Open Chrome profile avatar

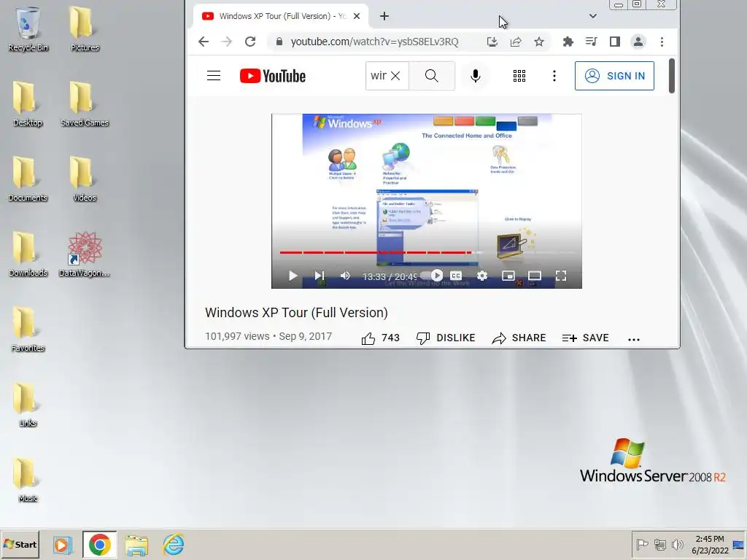(x=638, y=42)
